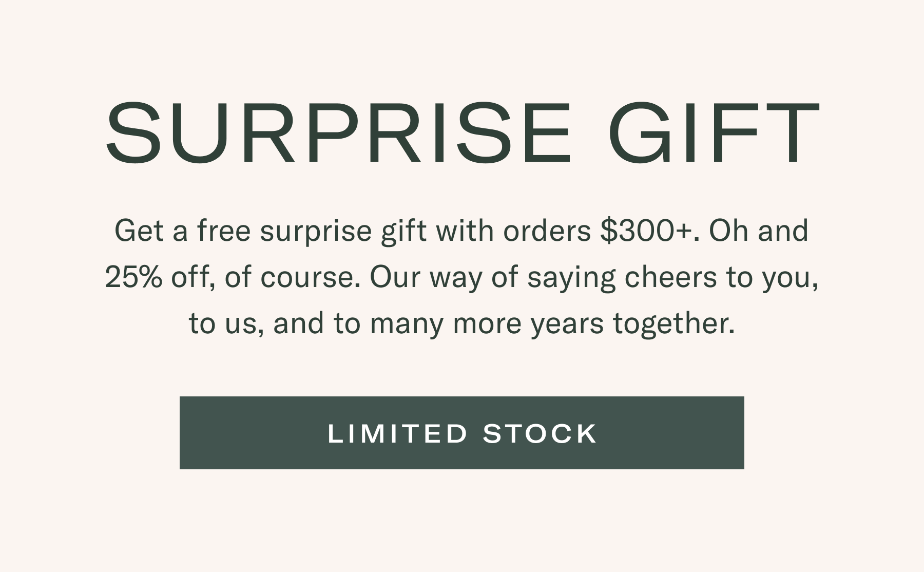This screenshot has width=924, height=572.
Task: Click the word "saying" in the paragraph
Action: click(x=571, y=277)
